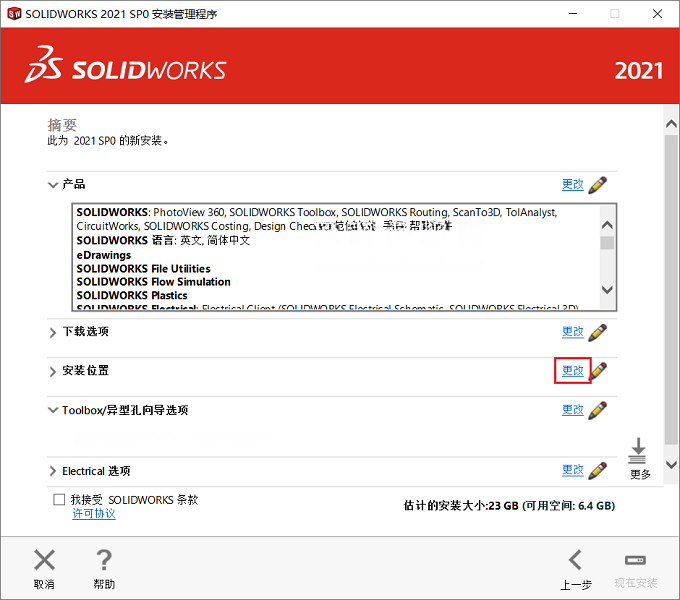Click product list scroll down arrow
This screenshot has width=680, height=600.
coord(607,290)
